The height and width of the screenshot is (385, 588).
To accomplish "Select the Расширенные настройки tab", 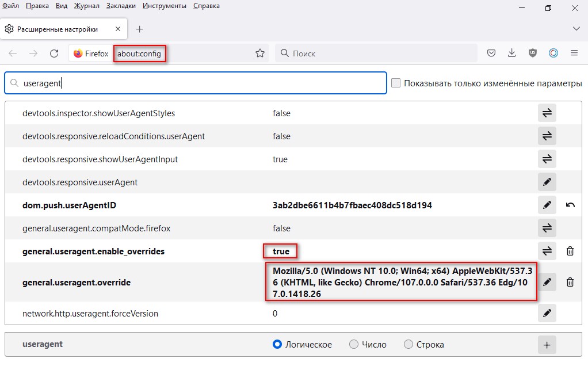I will pyautogui.click(x=64, y=29).
